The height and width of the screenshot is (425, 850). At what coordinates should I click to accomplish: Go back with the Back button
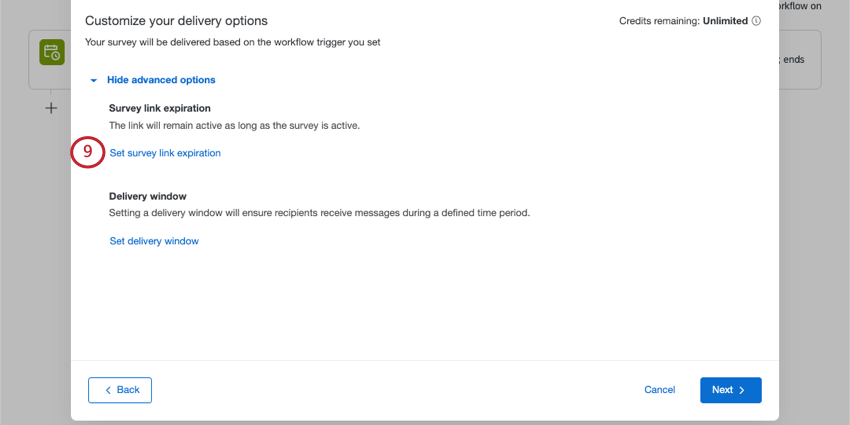[120, 390]
